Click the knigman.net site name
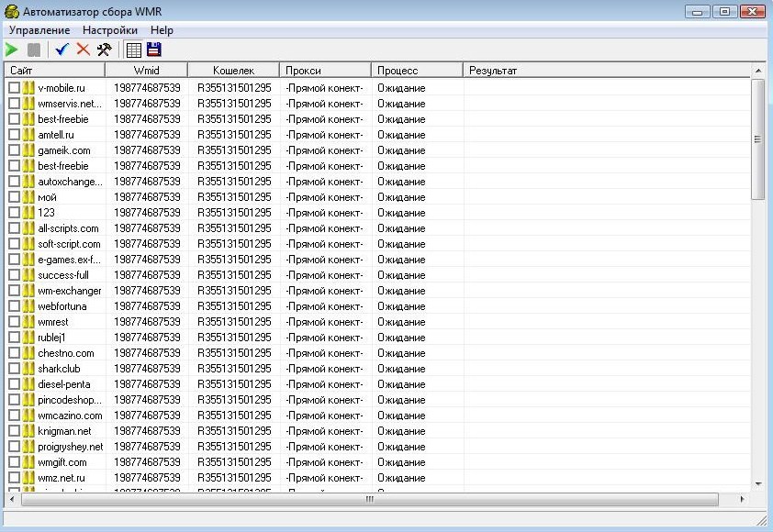 click(x=64, y=431)
